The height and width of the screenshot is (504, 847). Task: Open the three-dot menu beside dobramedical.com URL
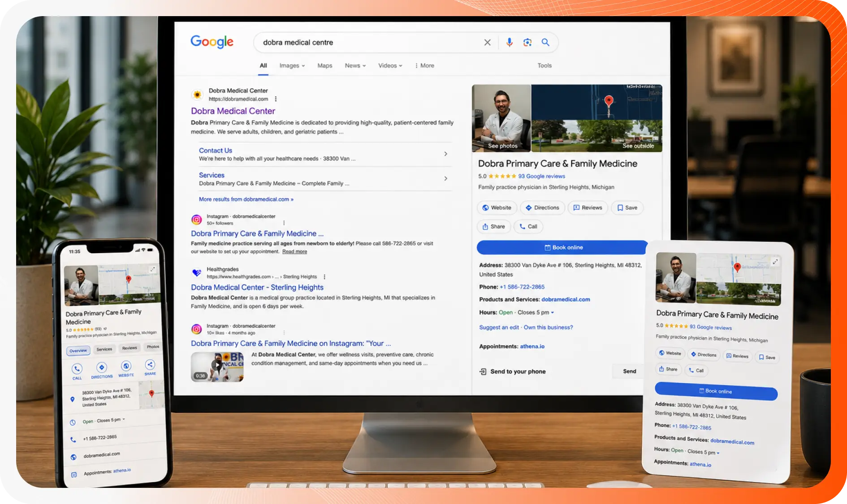click(276, 99)
